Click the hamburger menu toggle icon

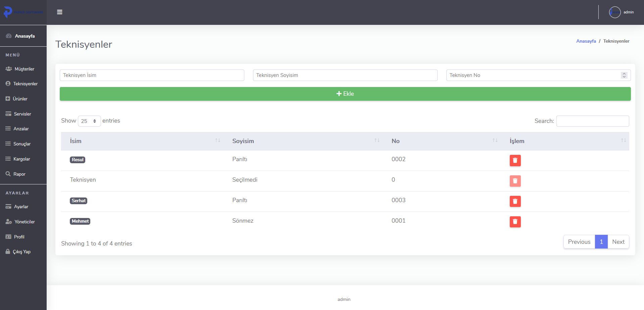pyautogui.click(x=60, y=12)
